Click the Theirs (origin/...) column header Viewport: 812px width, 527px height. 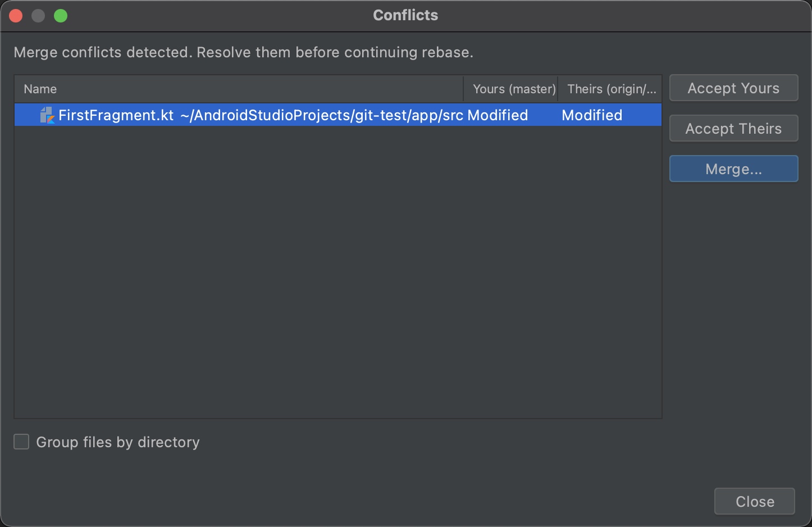[x=611, y=89]
